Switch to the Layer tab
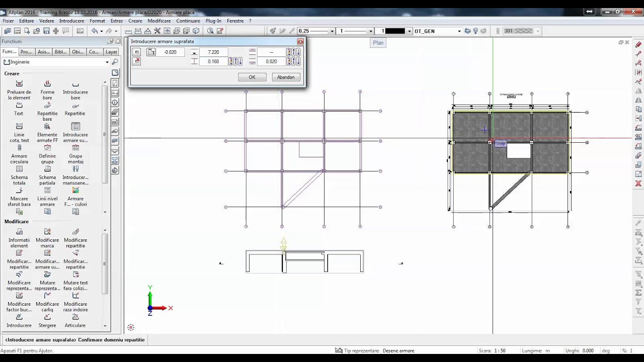 (111, 52)
